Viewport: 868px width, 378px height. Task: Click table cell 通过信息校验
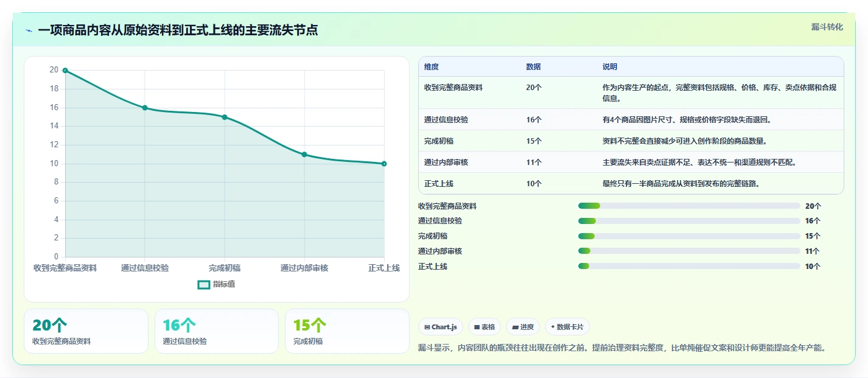point(446,120)
